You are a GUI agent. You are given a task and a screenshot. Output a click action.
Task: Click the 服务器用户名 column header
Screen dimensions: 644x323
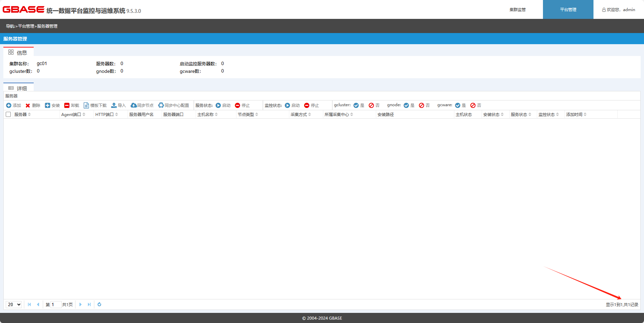point(141,115)
